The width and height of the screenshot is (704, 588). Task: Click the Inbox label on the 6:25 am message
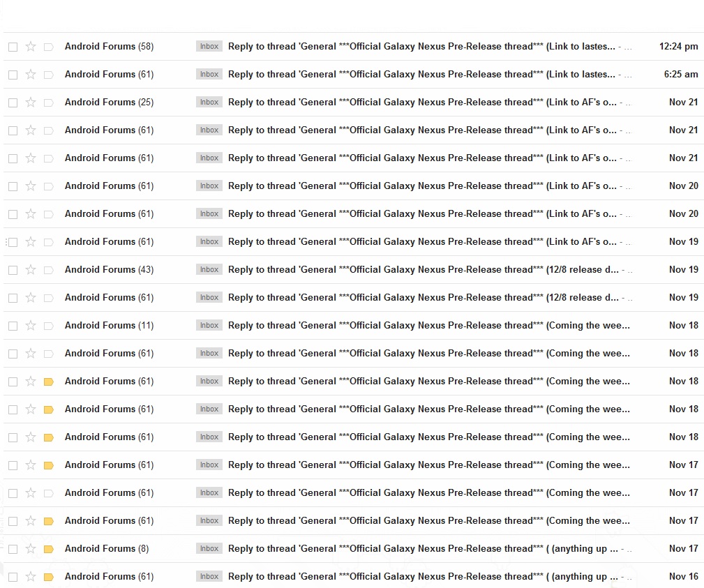[209, 74]
